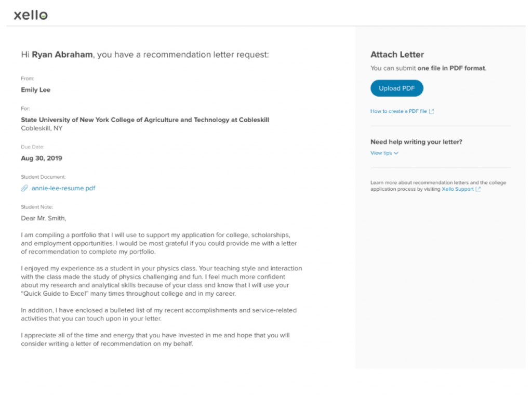Viewport: 532px width, 395px height.
Task: Click Emily Lee's name in the From field
Action: click(x=35, y=89)
